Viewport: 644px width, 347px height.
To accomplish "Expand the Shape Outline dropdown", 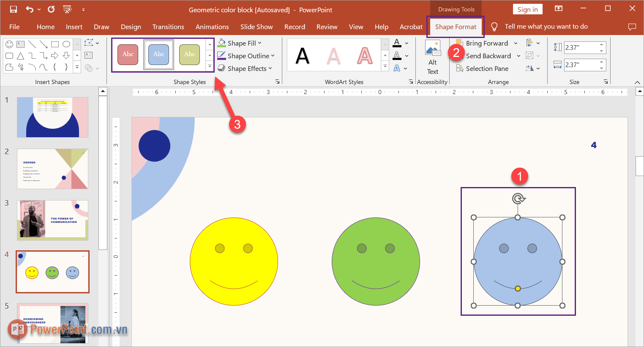I will click(273, 56).
